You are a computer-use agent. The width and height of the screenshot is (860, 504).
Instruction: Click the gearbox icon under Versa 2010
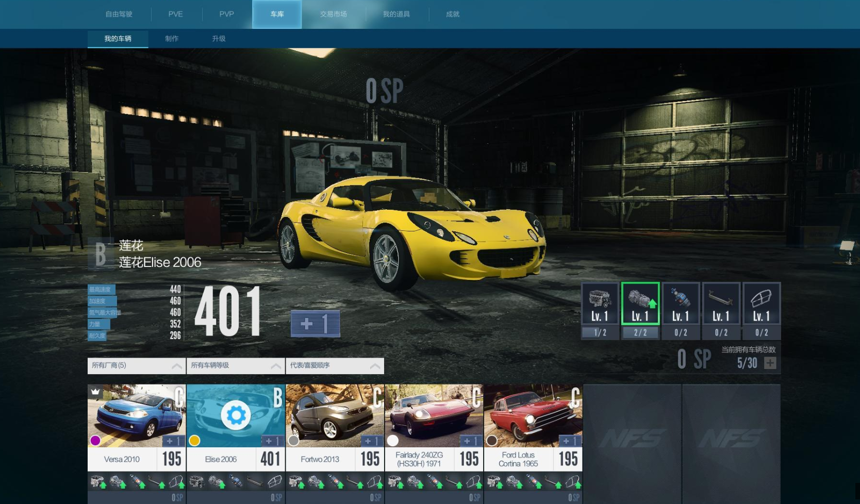tap(118, 482)
